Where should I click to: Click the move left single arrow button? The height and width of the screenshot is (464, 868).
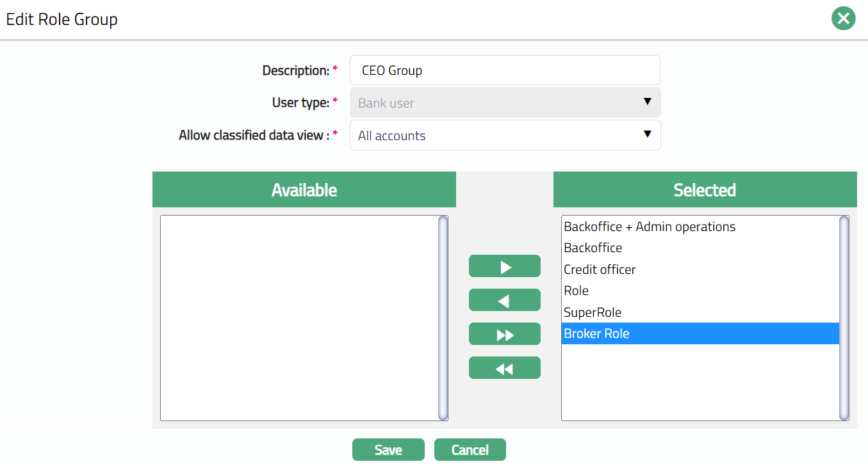coord(505,300)
